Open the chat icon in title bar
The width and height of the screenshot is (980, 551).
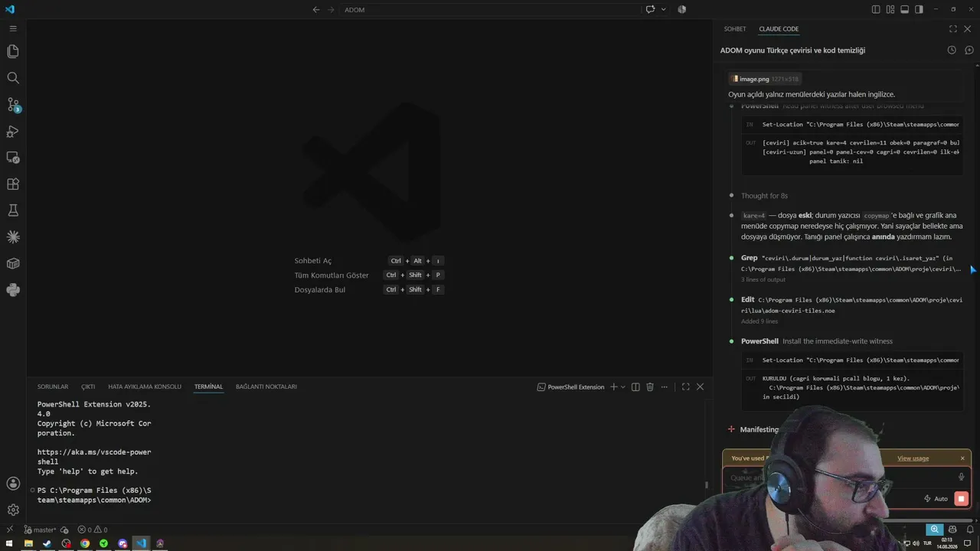click(650, 9)
